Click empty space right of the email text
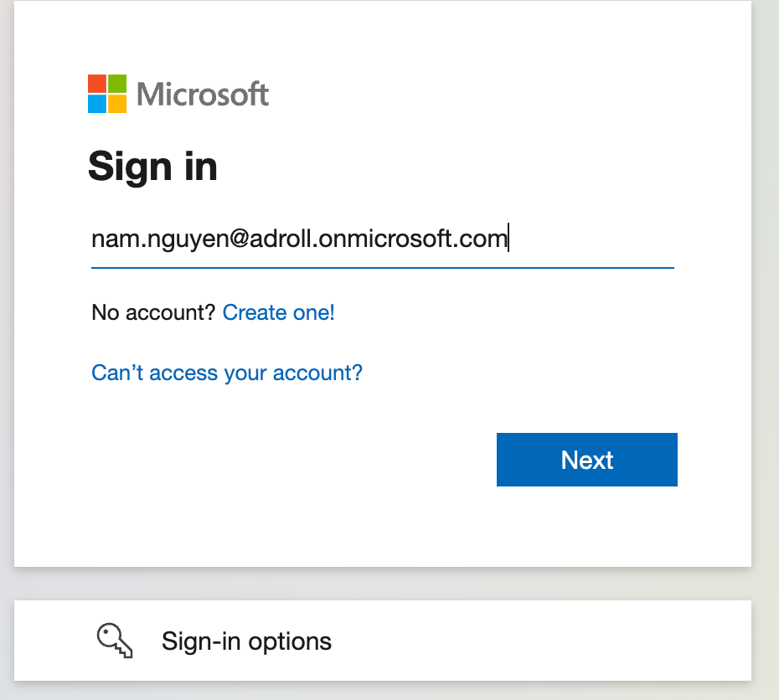Screen dimensions: 779x700 595,239
